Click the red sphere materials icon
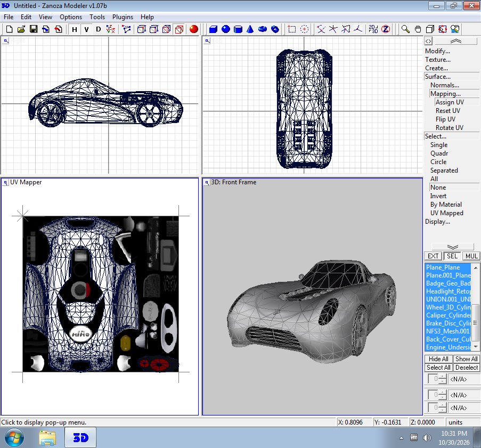 [x=193, y=29]
